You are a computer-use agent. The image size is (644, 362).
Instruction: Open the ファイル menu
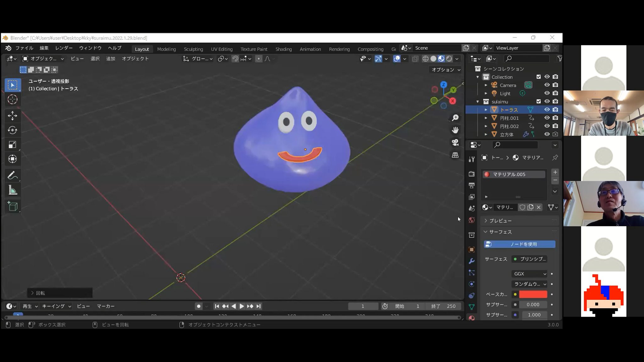(24, 48)
